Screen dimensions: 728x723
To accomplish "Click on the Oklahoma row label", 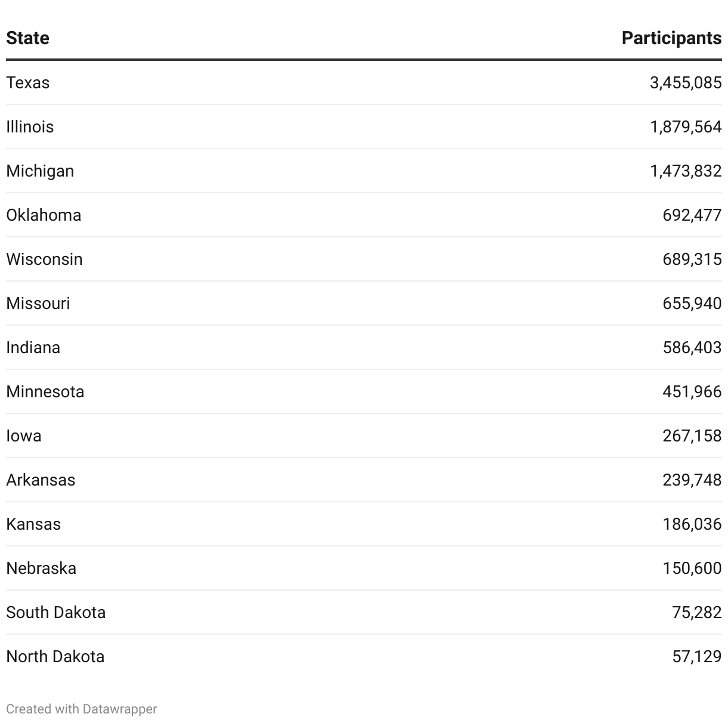I will coord(44,215).
